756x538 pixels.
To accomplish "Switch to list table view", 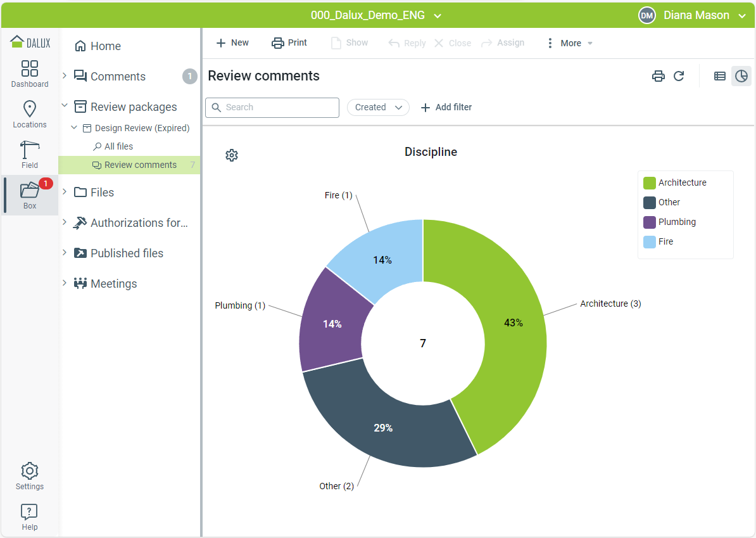I will [720, 76].
